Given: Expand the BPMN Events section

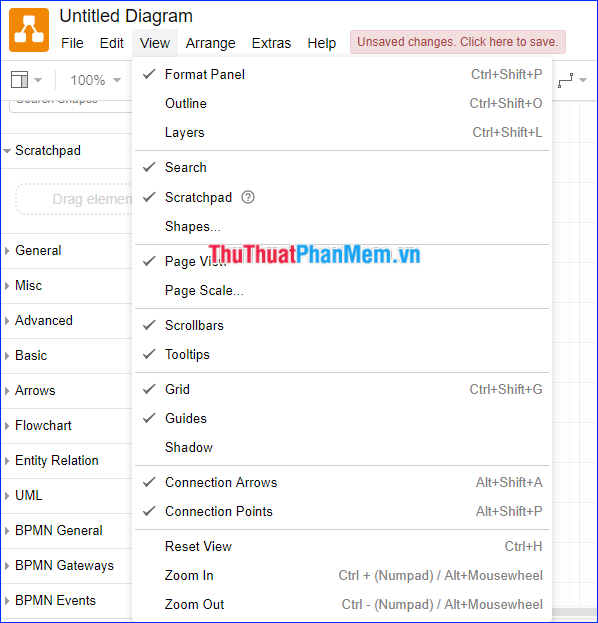Looking at the screenshot, I should [x=67, y=600].
